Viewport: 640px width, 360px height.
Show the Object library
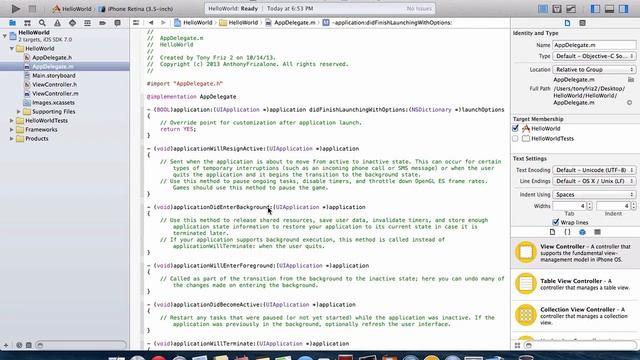[582, 232]
